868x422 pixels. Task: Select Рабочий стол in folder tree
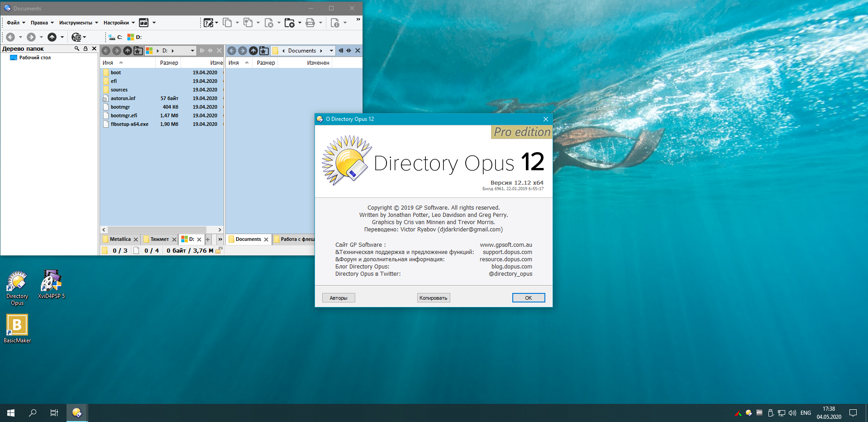tap(30, 58)
